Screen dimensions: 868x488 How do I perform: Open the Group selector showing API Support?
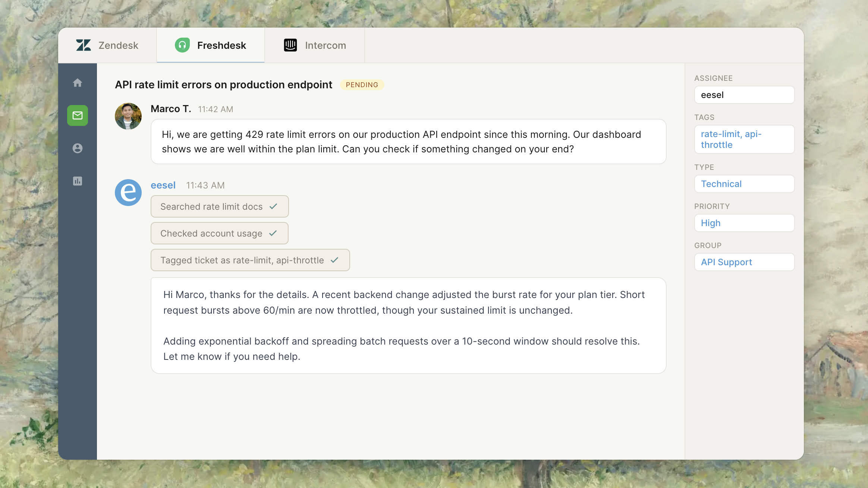pyautogui.click(x=744, y=262)
